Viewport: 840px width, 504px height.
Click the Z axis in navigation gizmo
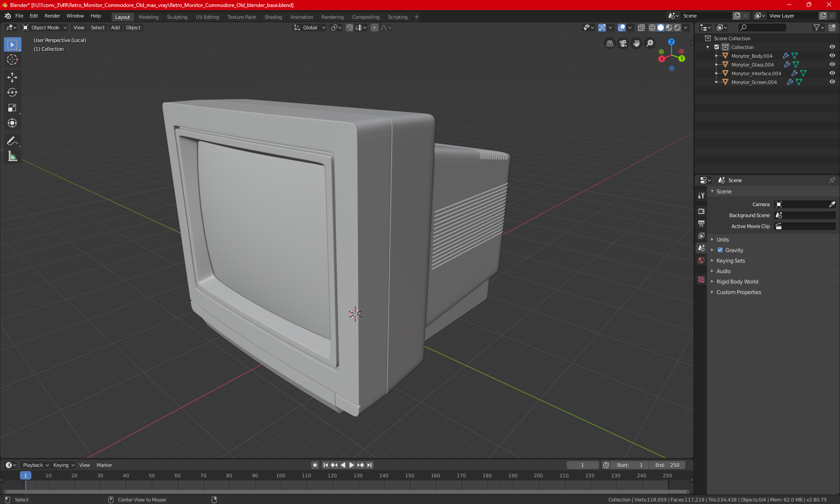point(671,42)
